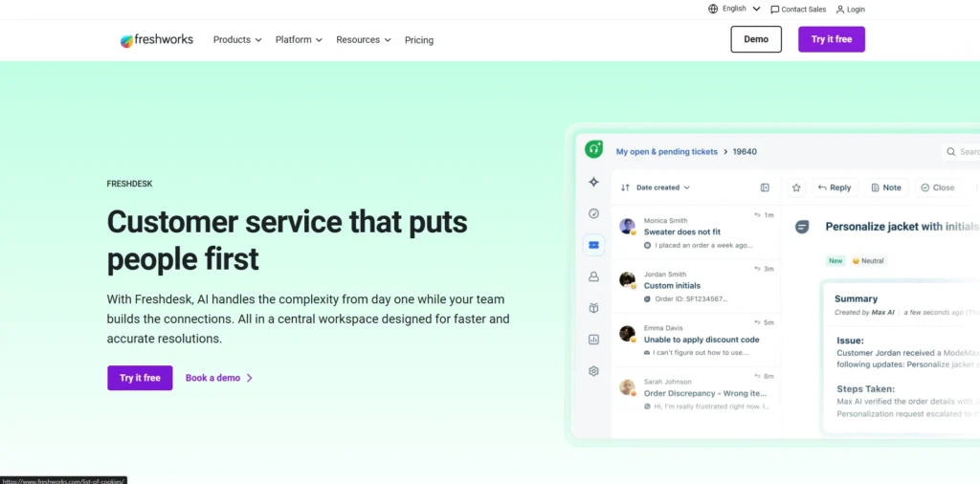980x484 pixels.
Task: Expand the Products menu
Action: pos(237,40)
